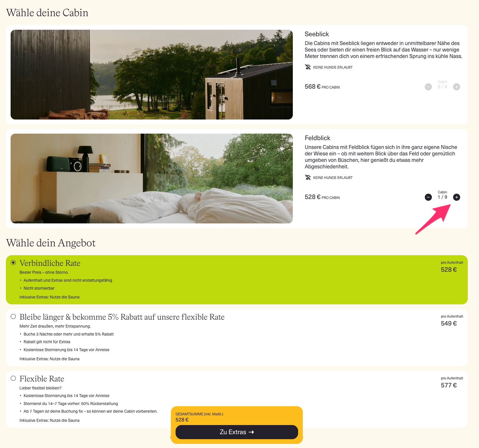Increase Feldblick cabin count with plus icon

coord(456,197)
